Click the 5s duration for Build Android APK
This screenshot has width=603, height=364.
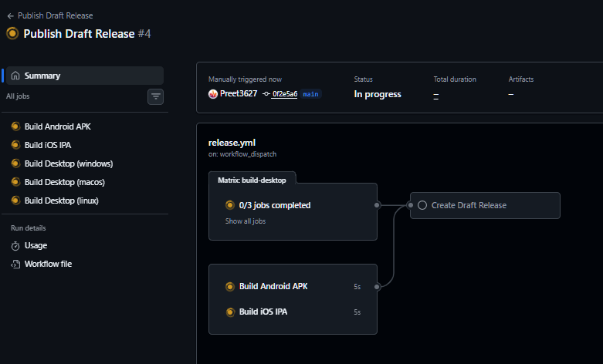(357, 287)
